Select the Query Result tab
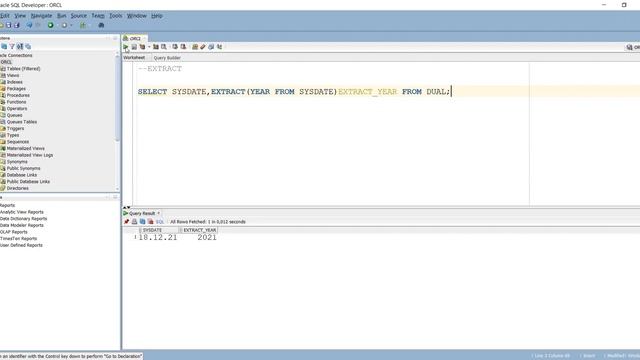This screenshot has height=360, width=640. click(x=142, y=213)
